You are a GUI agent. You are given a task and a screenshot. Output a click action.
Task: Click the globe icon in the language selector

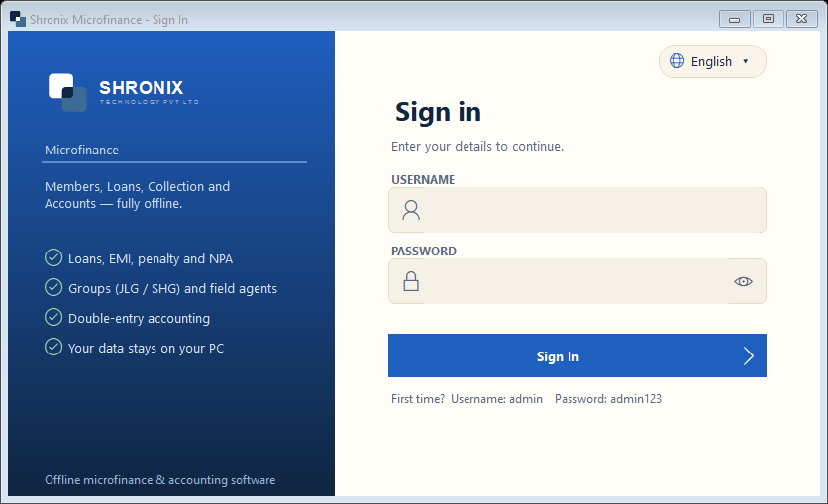[677, 61]
